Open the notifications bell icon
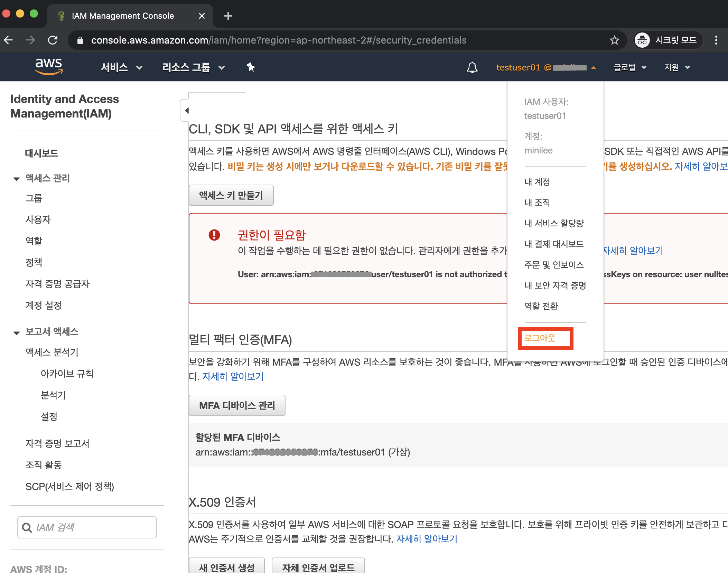This screenshot has width=728, height=573. [472, 67]
